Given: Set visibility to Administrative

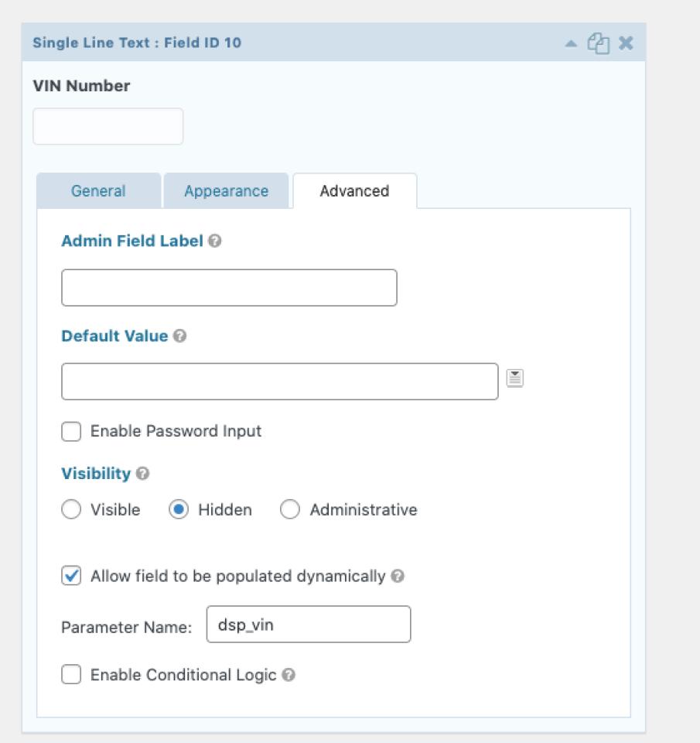Looking at the screenshot, I should 290,510.
